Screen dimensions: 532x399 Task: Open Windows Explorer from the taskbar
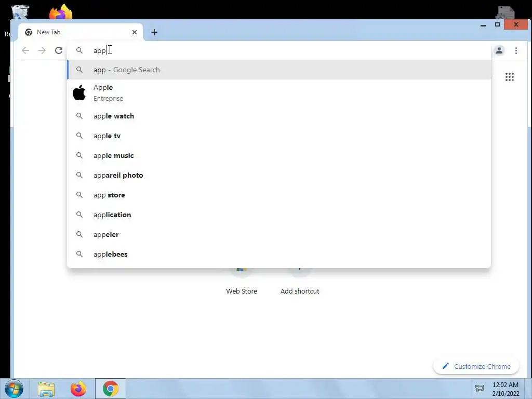click(x=46, y=389)
